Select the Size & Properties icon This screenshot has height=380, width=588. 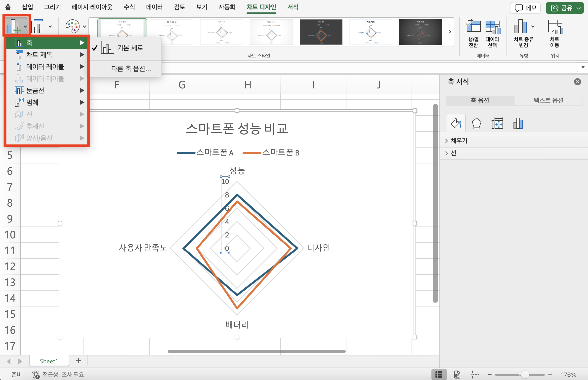click(x=497, y=123)
